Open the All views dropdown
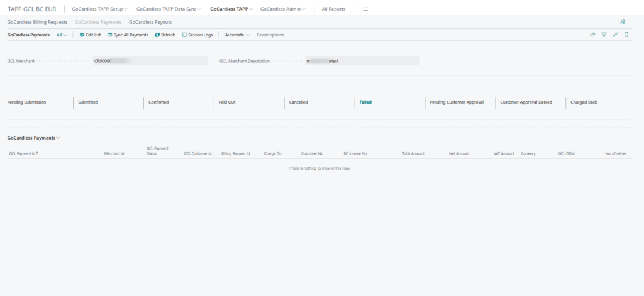Image resolution: width=644 pixels, height=296 pixels. click(x=62, y=35)
